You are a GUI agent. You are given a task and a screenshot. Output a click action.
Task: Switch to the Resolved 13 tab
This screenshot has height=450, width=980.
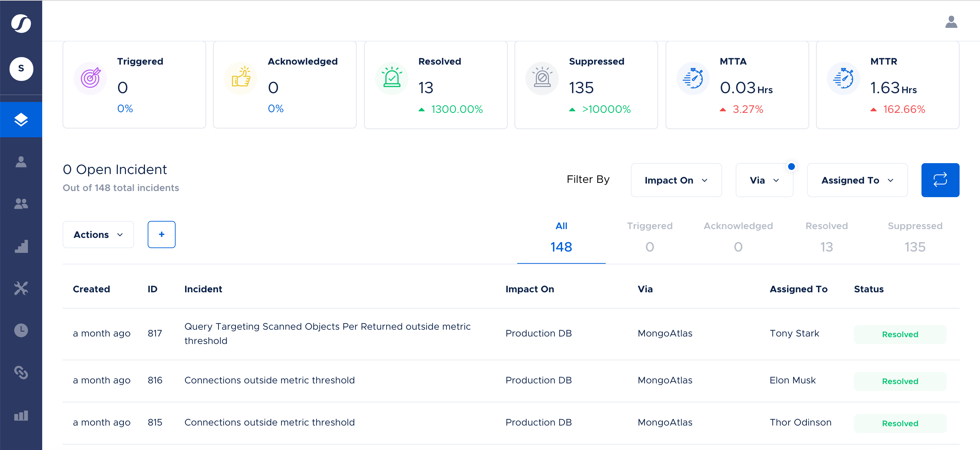tap(826, 237)
